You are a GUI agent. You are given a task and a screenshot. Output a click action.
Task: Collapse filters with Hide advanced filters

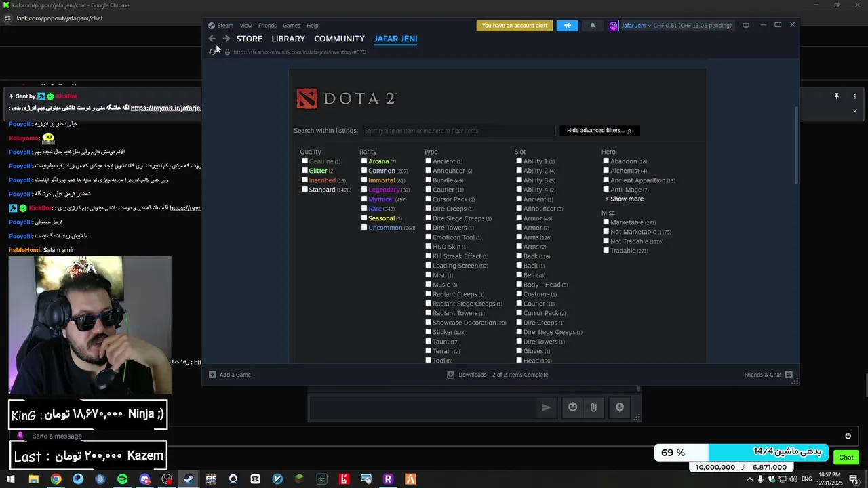point(599,130)
